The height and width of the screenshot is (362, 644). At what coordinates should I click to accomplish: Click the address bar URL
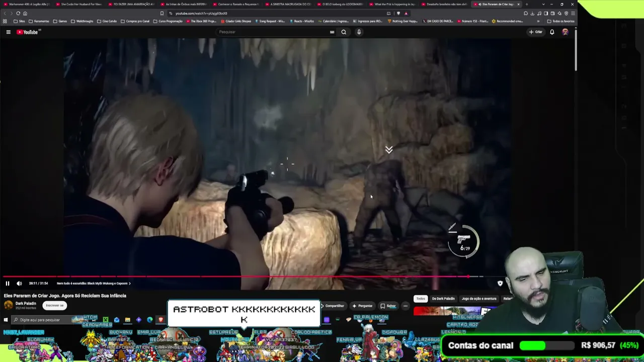coord(201,14)
